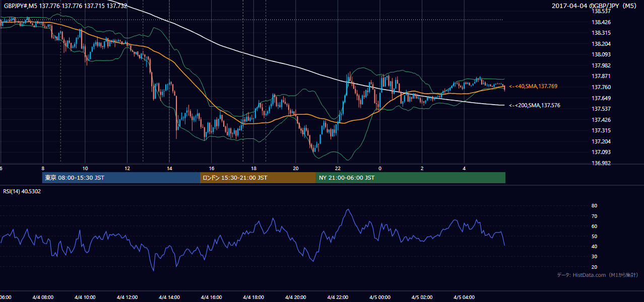Click the 4/4 14:00 time axis label

(169, 297)
